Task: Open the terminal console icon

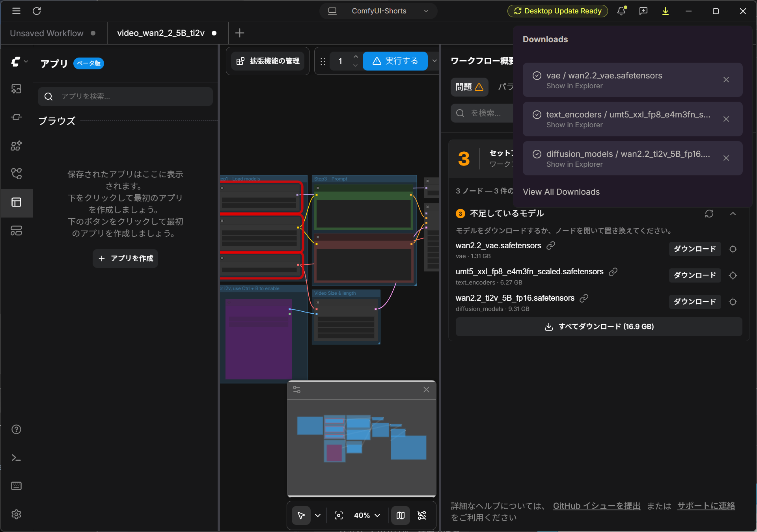Action: tap(16, 458)
